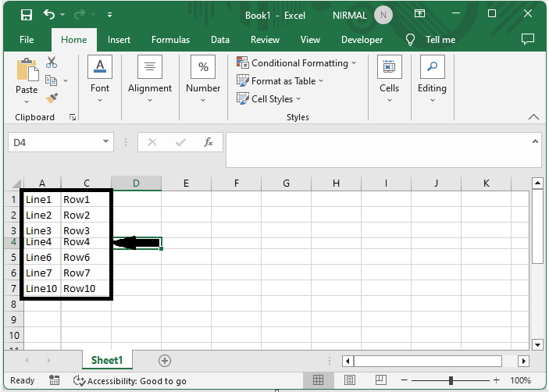Click the Save icon in title bar
The height and width of the screenshot is (392, 549).
27,15
